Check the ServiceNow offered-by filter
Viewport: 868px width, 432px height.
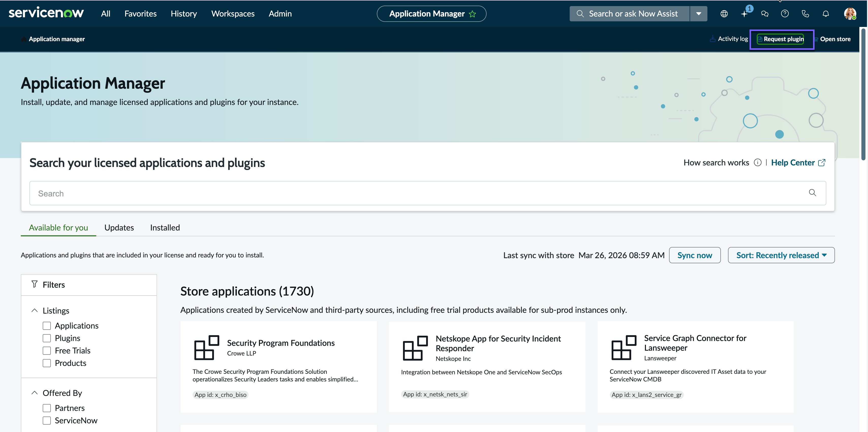[47, 421]
